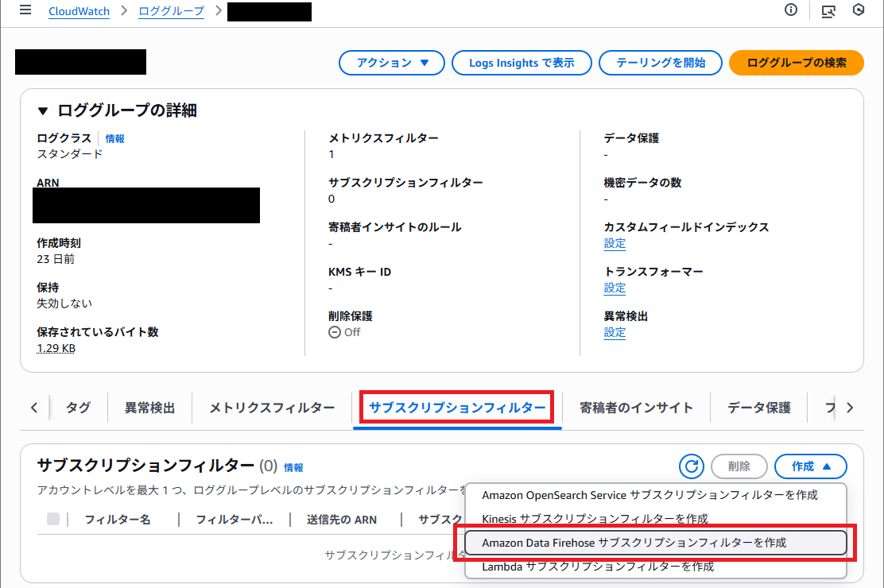
Task: Choose Lambda subscription filter creation
Action: [656, 566]
